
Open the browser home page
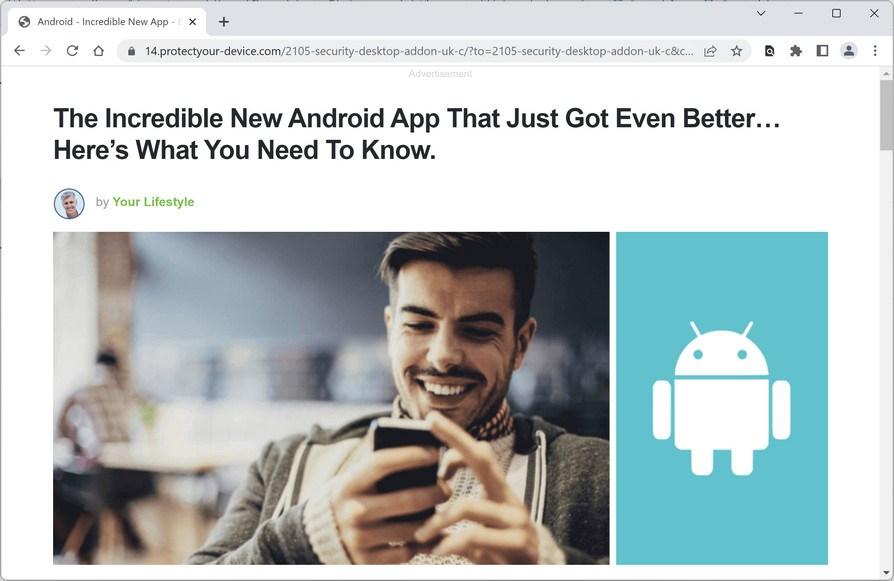point(99,51)
